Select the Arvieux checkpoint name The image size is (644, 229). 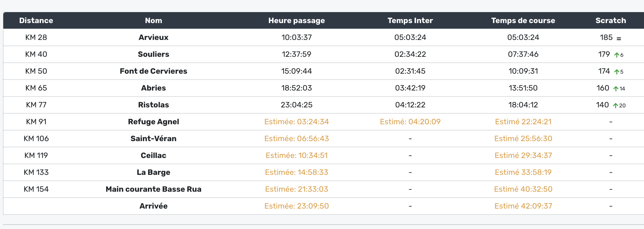click(x=153, y=37)
